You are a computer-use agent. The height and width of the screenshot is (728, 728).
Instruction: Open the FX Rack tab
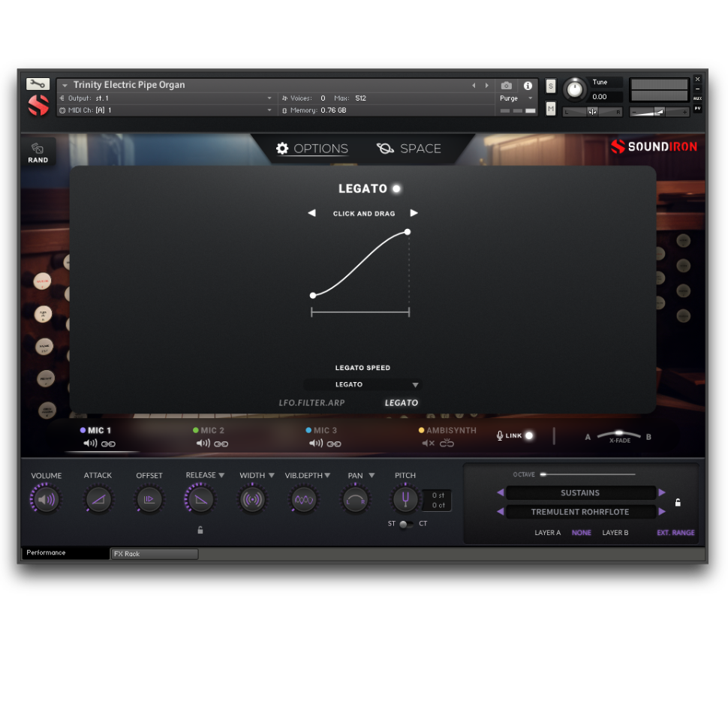click(155, 554)
